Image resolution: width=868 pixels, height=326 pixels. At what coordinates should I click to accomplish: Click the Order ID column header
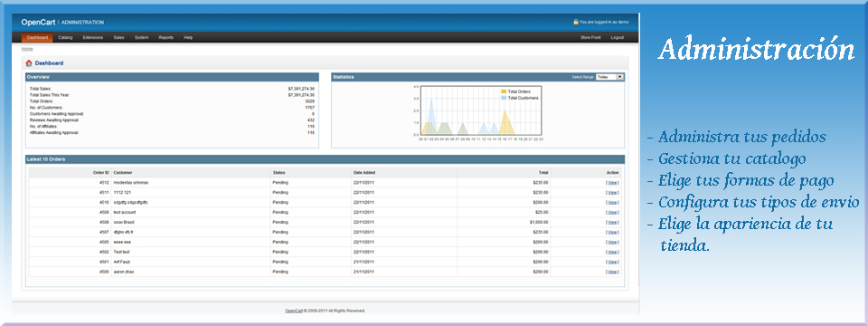tap(100, 172)
